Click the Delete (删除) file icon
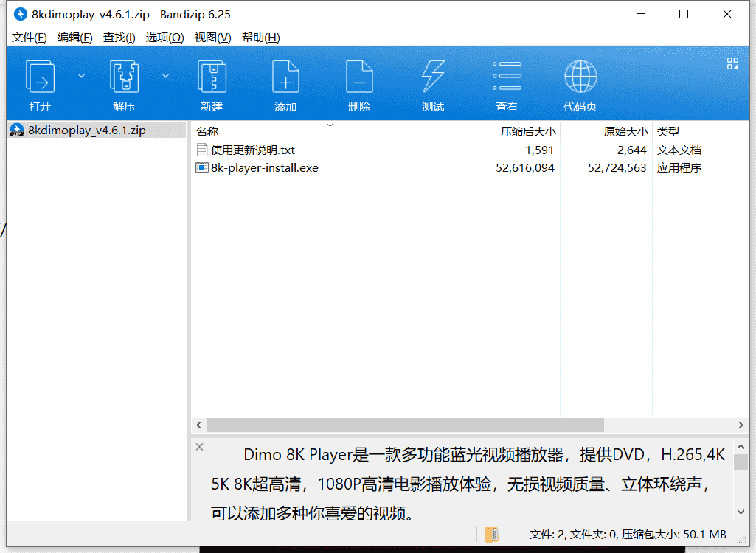756x553 pixels. tap(359, 77)
